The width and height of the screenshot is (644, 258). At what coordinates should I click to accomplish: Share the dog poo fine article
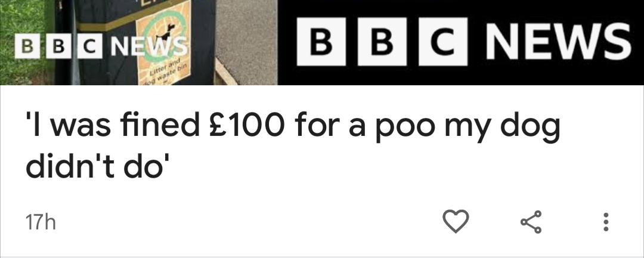tap(531, 222)
